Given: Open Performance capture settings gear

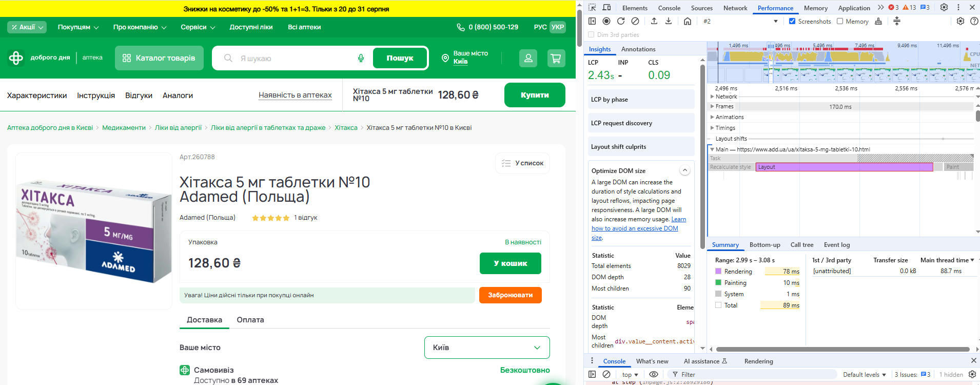Looking at the screenshot, I should click(961, 21).
